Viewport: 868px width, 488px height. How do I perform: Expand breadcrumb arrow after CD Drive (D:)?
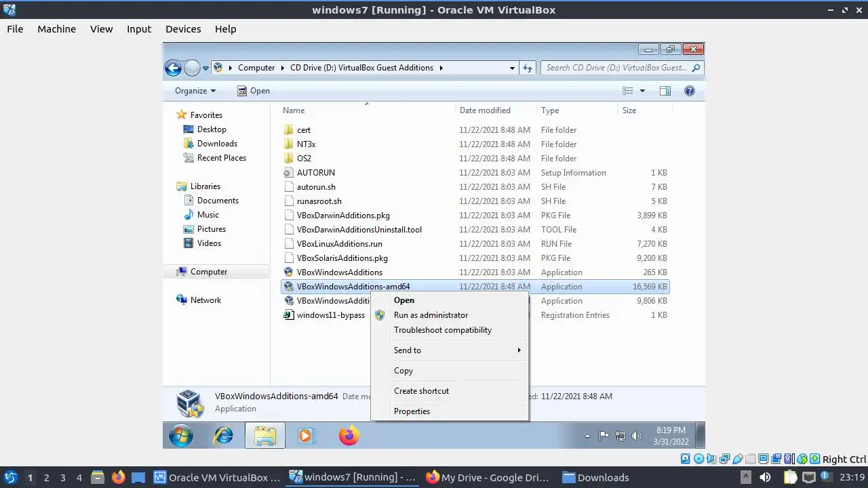click(441, 68)
